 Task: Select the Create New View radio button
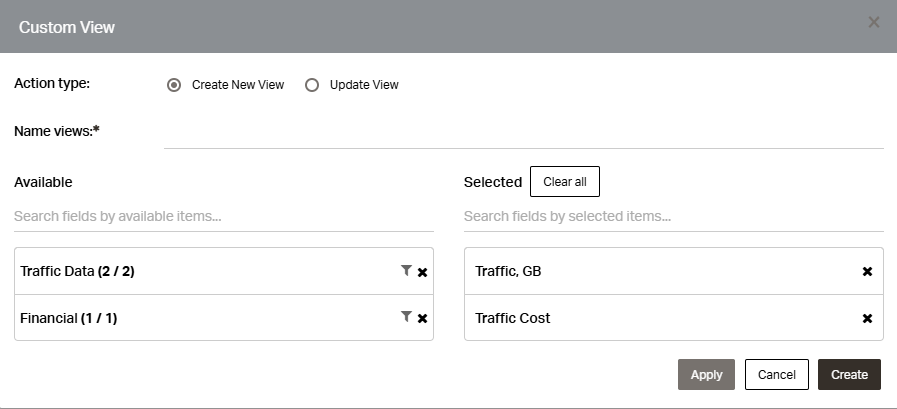[174, 85]
